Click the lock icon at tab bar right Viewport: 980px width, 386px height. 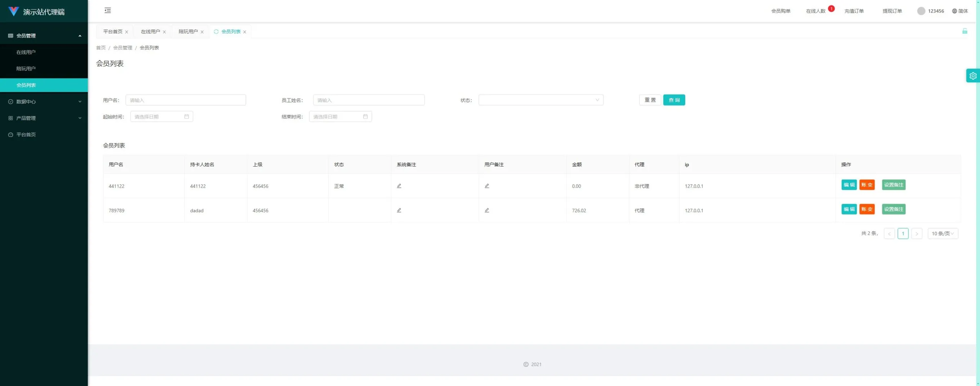tap(965, 31)
